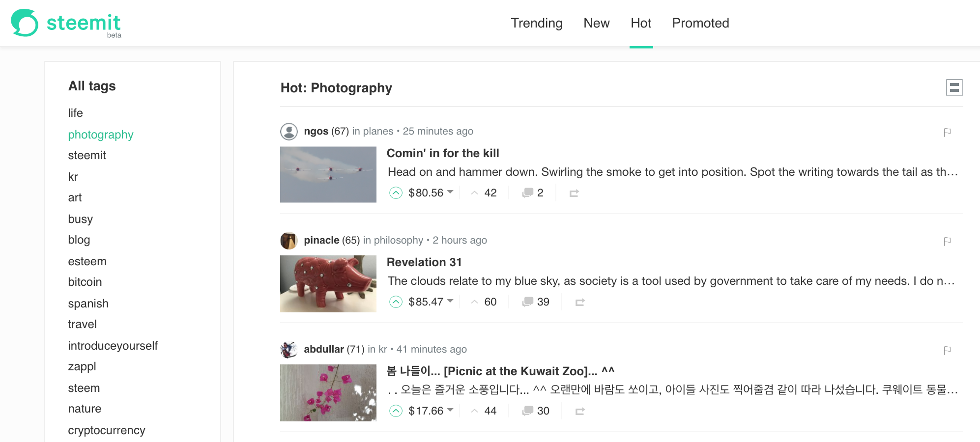Resteem the Comin' in for the kill post
Screen dimensions: 980x442
(574, 193)
